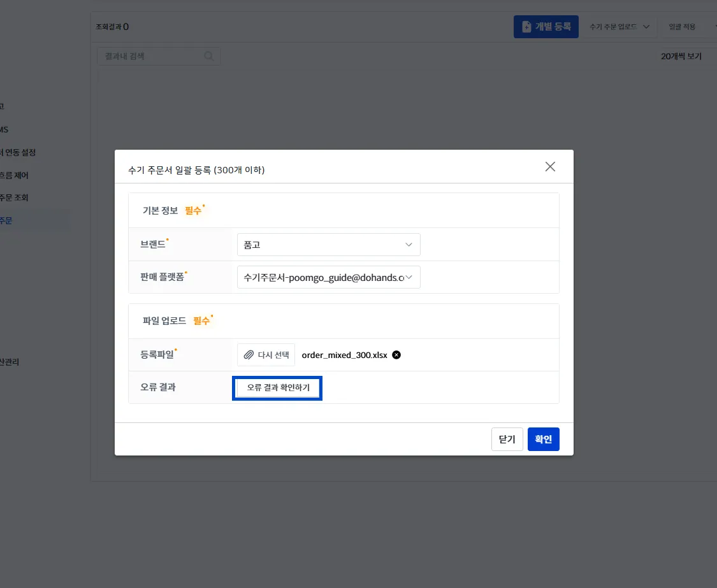Select the highlighted 주문 sidebar item
Screen dimensions: 717x588
[x=6, y=220]
